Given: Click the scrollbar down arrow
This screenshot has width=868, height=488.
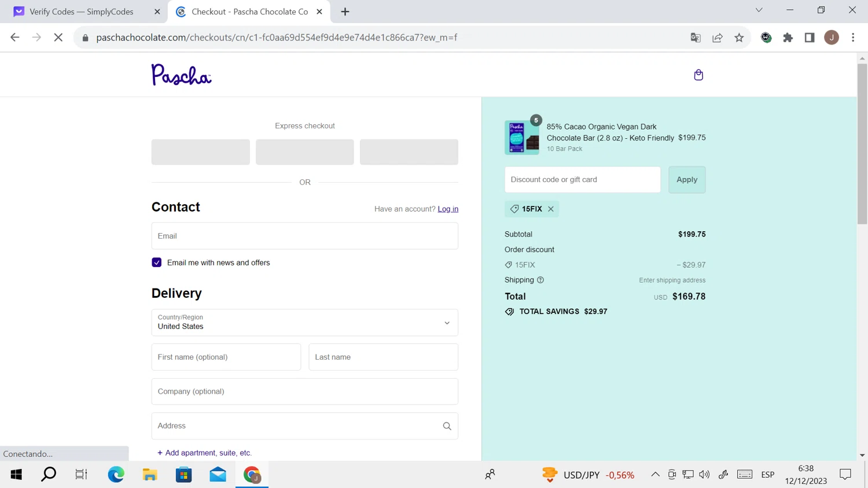Looking at the screenshot, I should pyautogui.click(x=862, y=456).
